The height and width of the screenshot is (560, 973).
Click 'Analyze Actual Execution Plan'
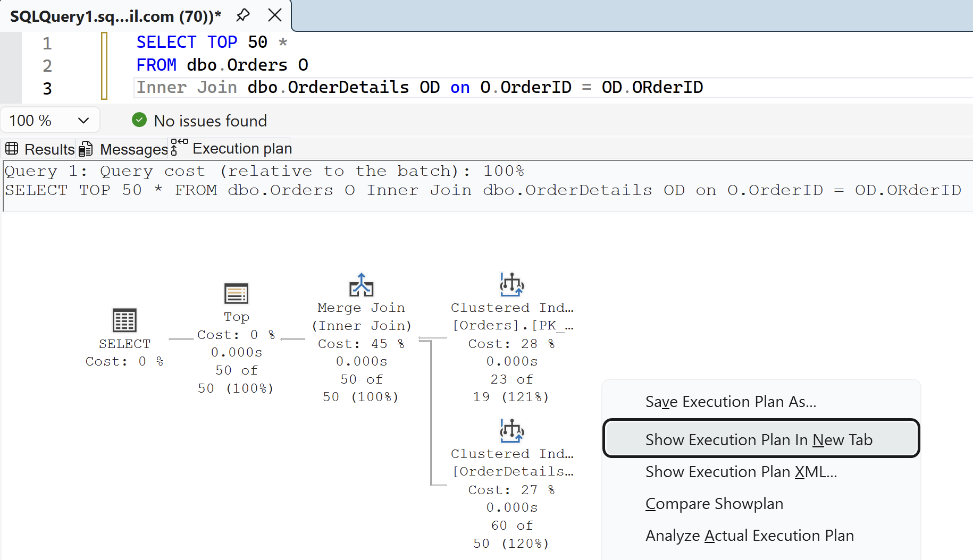[x=749, y=536]
